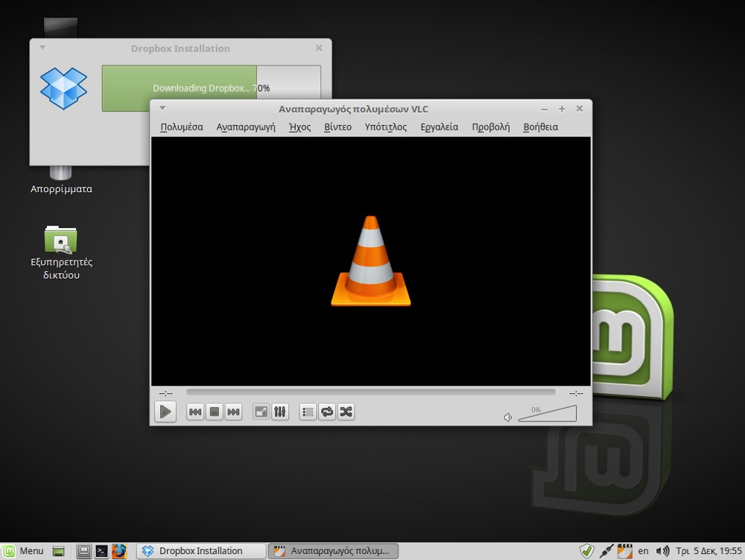Open the Εργαλεία menu

(x=440, y=127)
